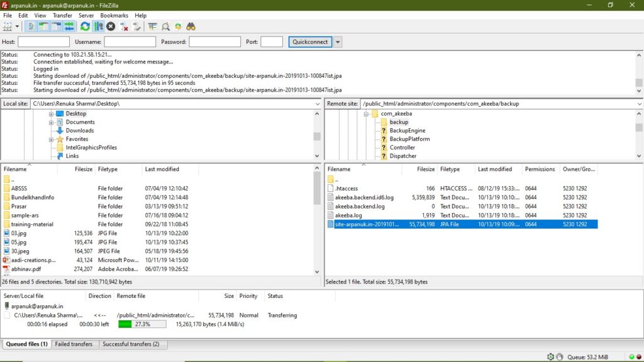
Task: Toggle the transfer queue display
Action: pyautogui.click(x=69, y=26)
